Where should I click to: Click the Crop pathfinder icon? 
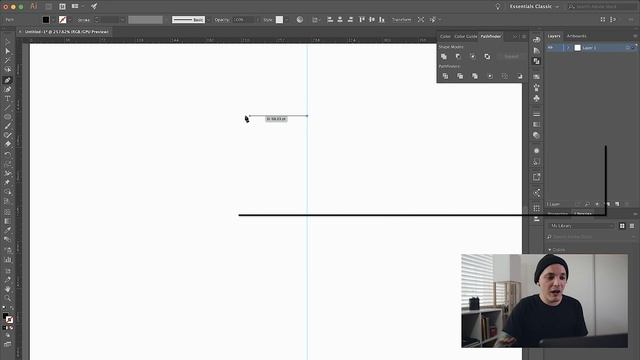490,76
